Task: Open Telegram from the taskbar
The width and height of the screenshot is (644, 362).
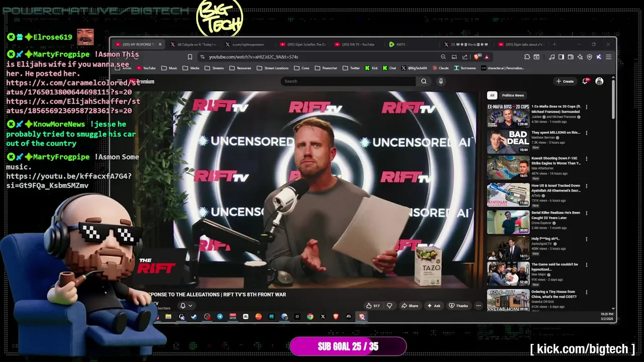Action: pos(220,316)
